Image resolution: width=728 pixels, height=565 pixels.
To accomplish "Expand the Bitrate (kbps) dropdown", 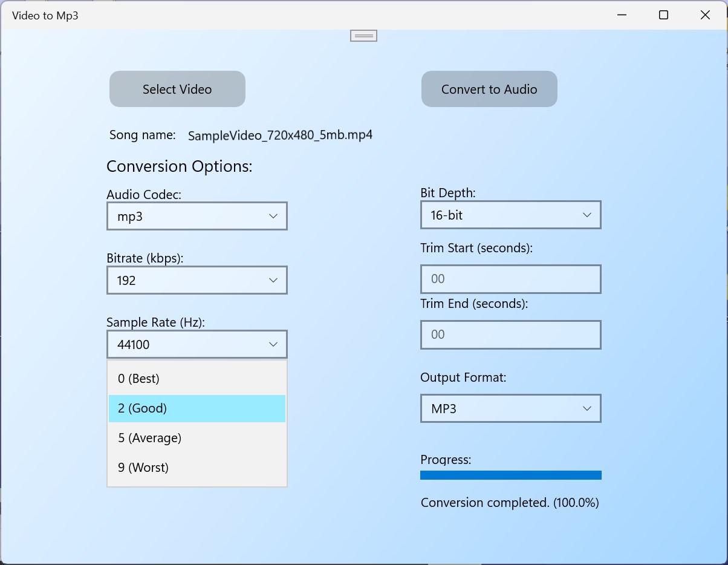I will click(x=197, y=280).
